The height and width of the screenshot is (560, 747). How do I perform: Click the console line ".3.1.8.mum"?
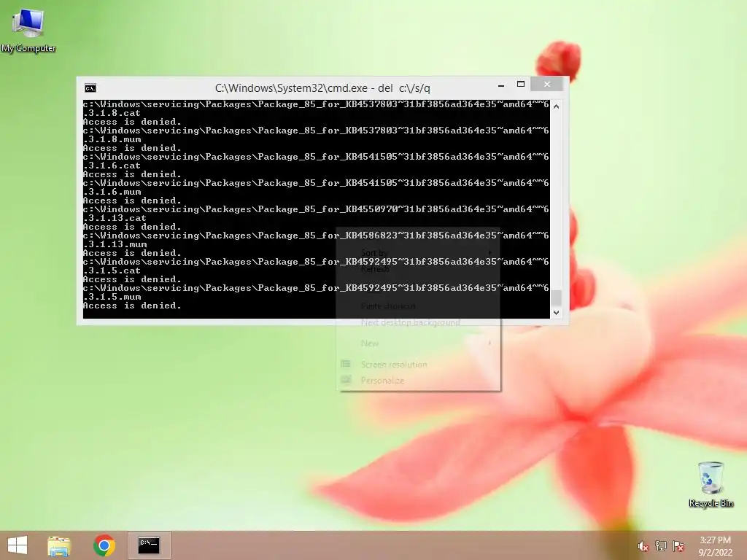112,139
